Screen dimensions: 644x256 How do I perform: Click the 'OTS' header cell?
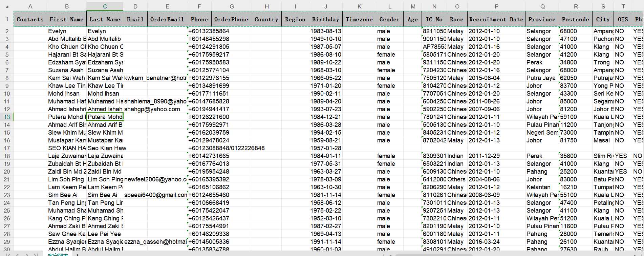(623, 19)
